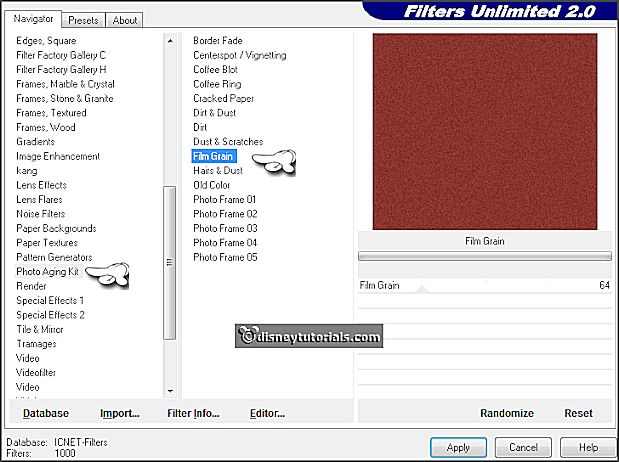Choose the Hairs & Dust filter

click(x=218, y=171)
